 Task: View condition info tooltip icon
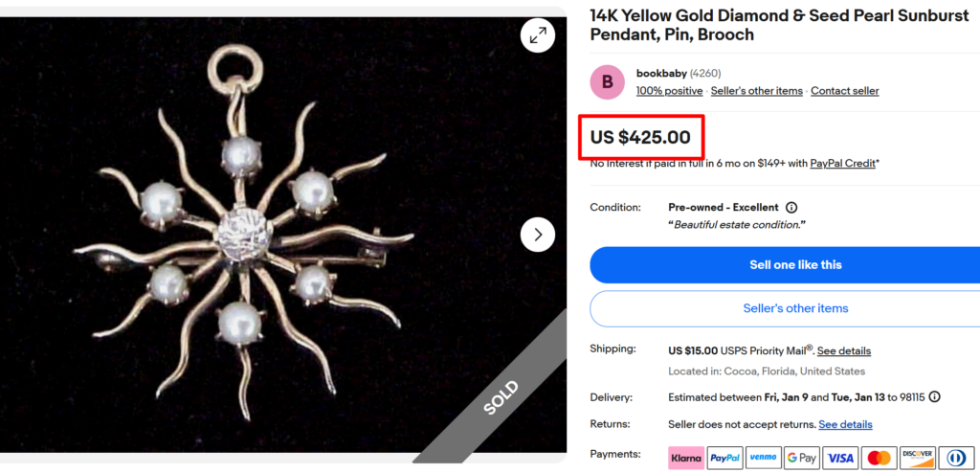pos(791,207)
